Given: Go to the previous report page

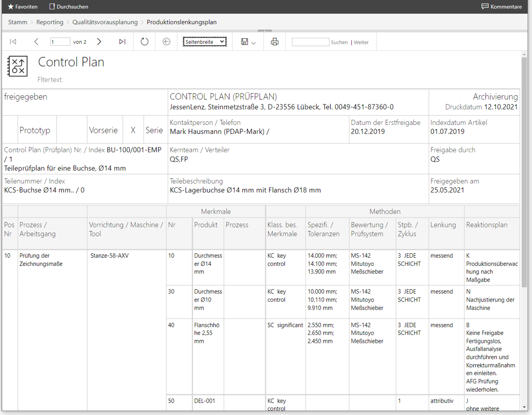Looking at the screenshot, I should (36, 42).
